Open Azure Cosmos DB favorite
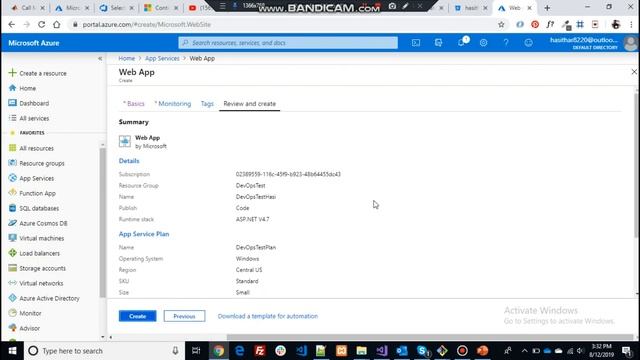 (38, 223)
